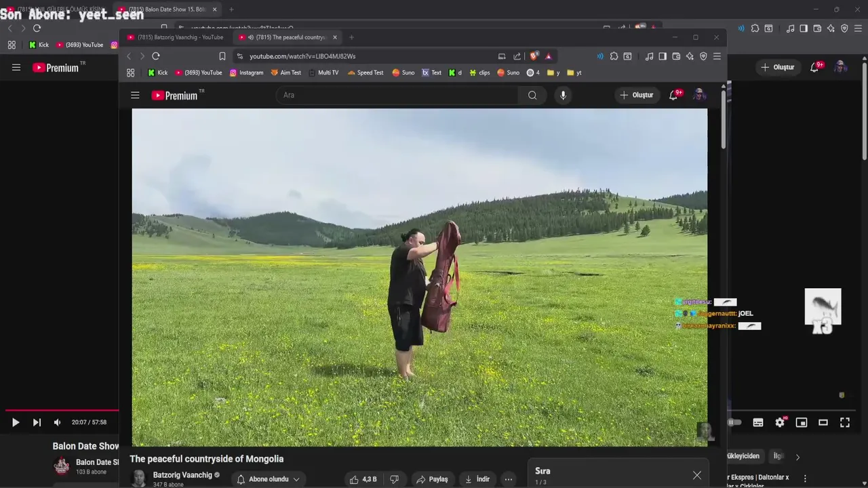Close Balon Date Show tab in back window
This screenshot has width=868, height=488.
(215, 9)
